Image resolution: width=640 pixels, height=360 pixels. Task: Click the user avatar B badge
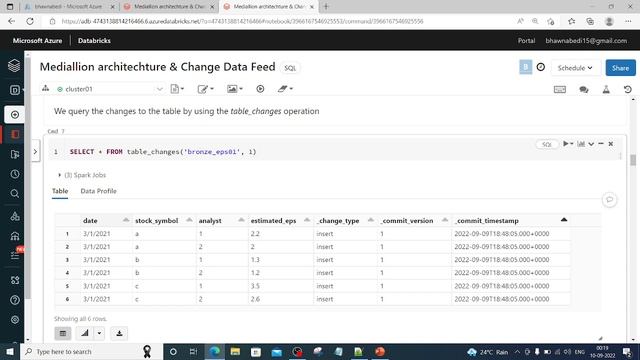(525, 67)
